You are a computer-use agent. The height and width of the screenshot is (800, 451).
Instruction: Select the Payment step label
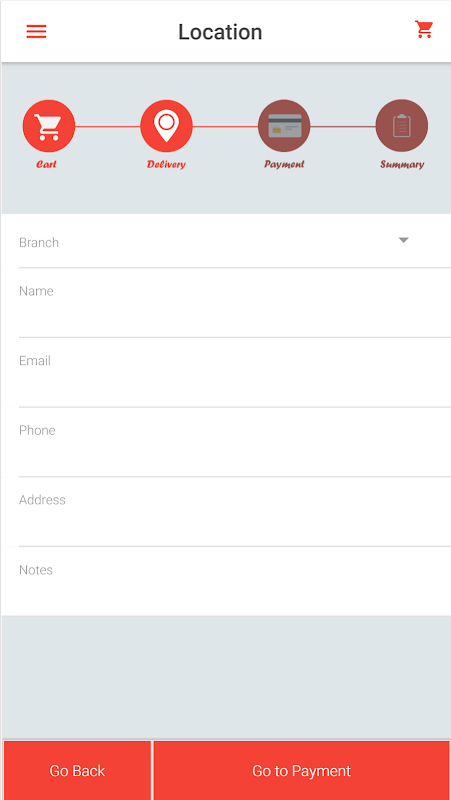tap(284, 164)
